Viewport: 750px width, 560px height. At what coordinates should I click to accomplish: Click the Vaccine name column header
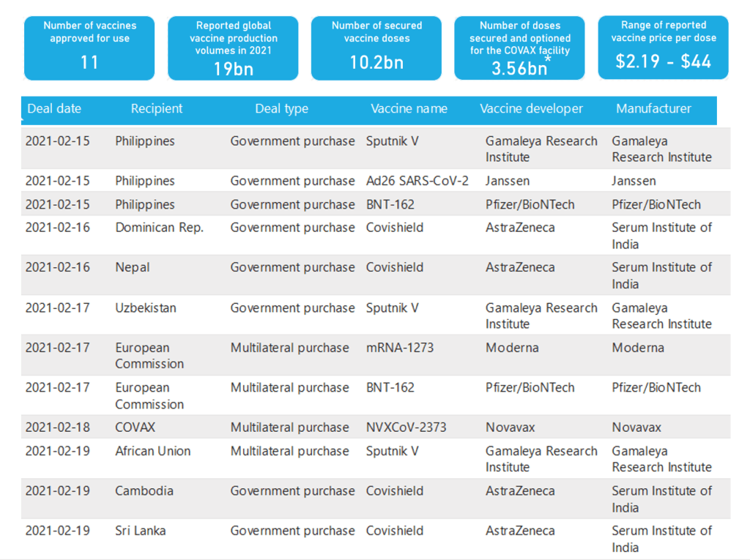409,109
